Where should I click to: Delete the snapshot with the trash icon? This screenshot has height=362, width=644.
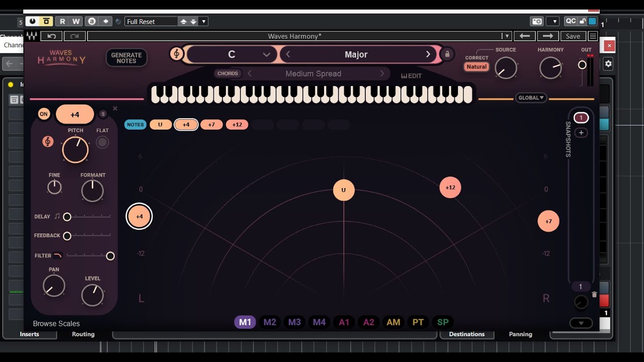594,295
